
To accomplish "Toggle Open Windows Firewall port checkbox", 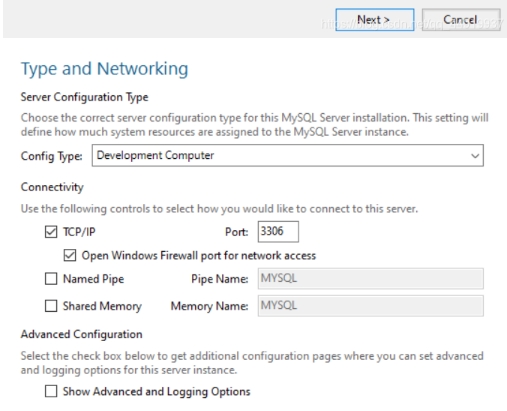I will pyautogui.click(x=70, y=255).
